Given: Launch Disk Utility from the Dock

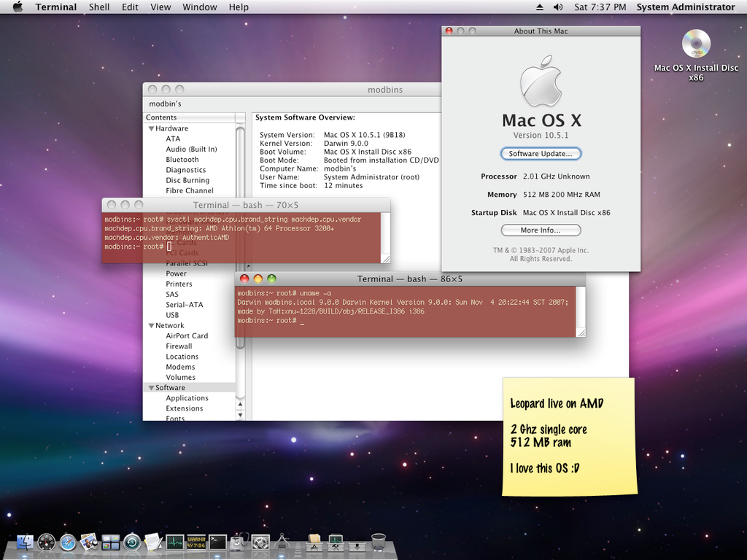Looking at the screenshot, I should click(239, 542).
